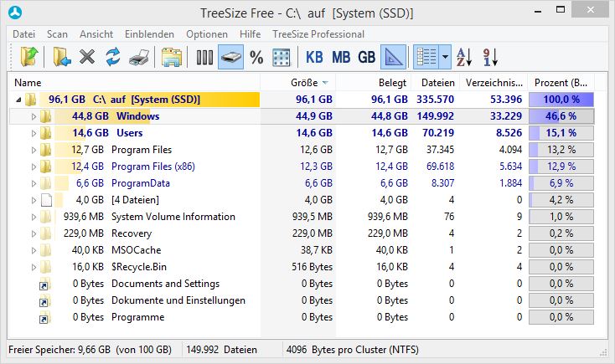Viewport: 615px width, 364px height.
Task: Toggle allocated space drive icon
Action: [x=230, y=57]
